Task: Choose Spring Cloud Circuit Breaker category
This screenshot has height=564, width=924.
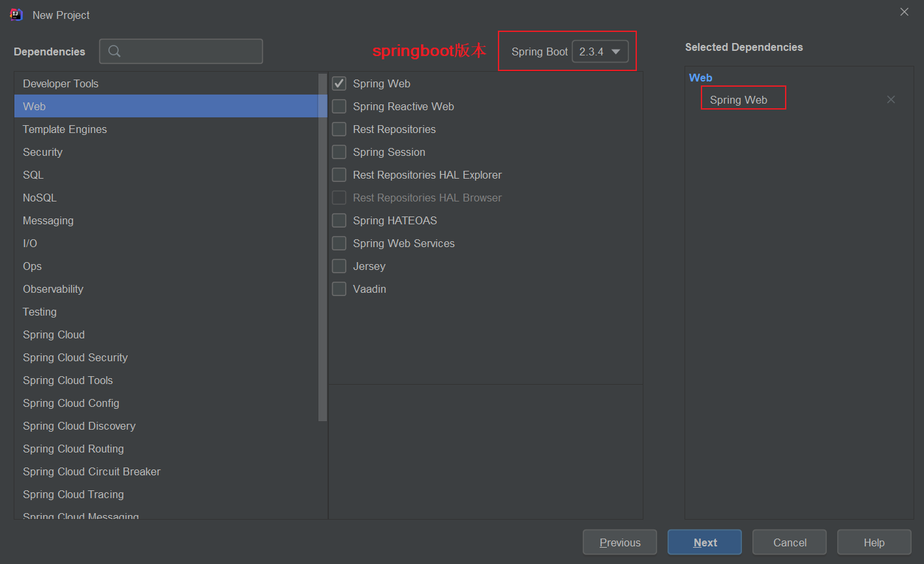Action: (166, 471)
